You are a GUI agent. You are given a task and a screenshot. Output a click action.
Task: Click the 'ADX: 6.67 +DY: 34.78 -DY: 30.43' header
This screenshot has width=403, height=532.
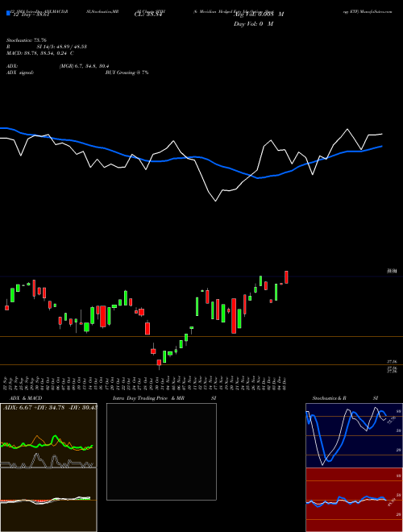click(50, 407)
